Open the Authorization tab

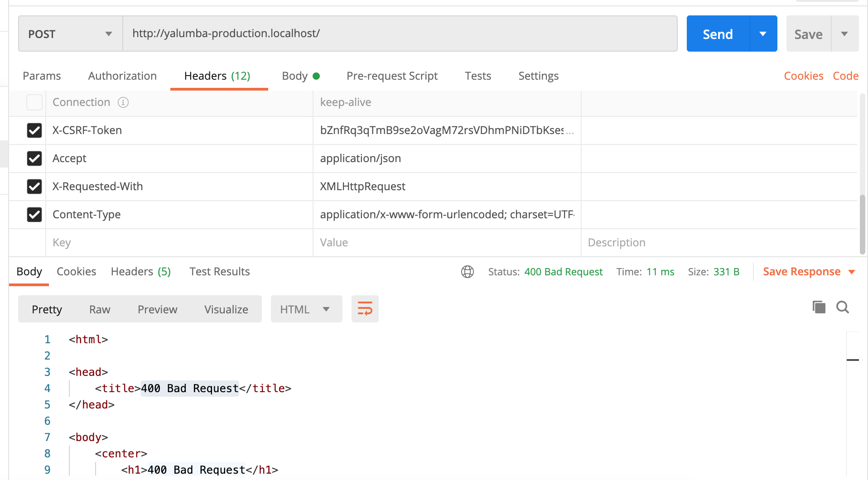pyautogui.click(x=122, y=76)
